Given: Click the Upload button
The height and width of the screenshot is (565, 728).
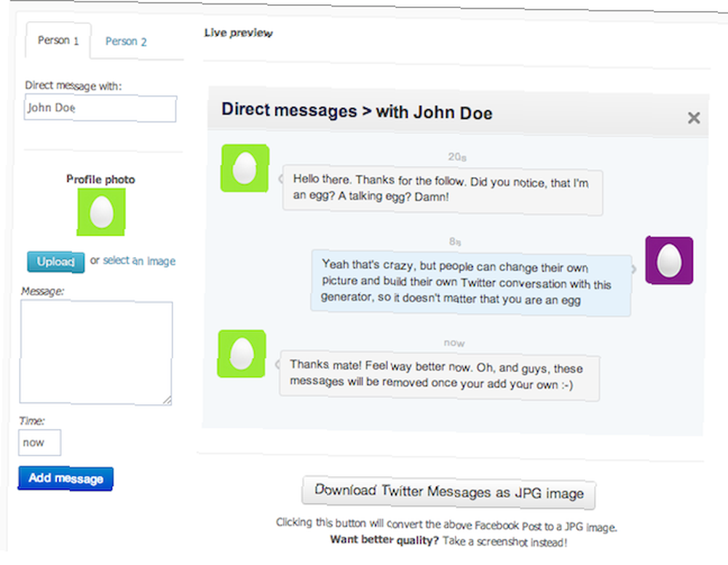Looking at the screenshot, I should pyautogui.click(x=56, y=262).
